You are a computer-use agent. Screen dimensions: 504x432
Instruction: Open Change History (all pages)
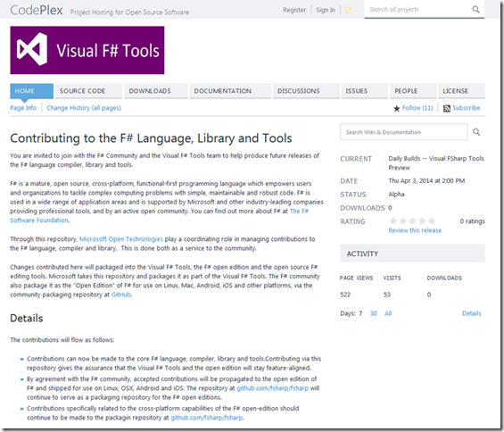point(84,108)
